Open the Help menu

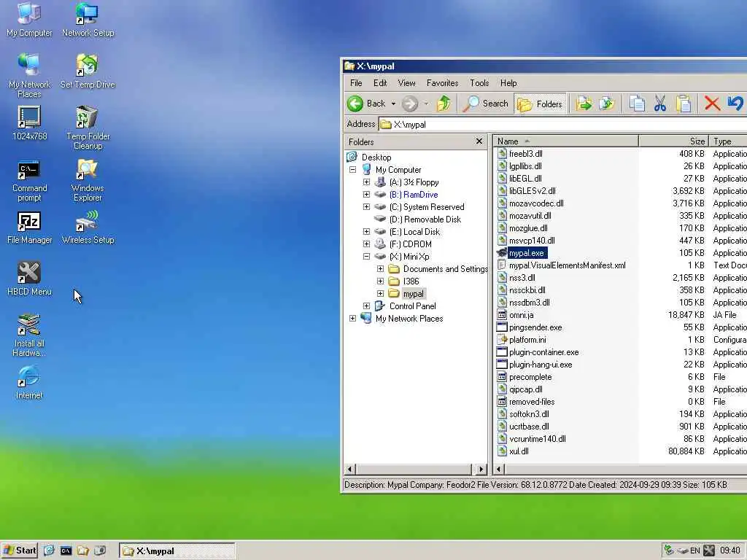tap(508, 83)
